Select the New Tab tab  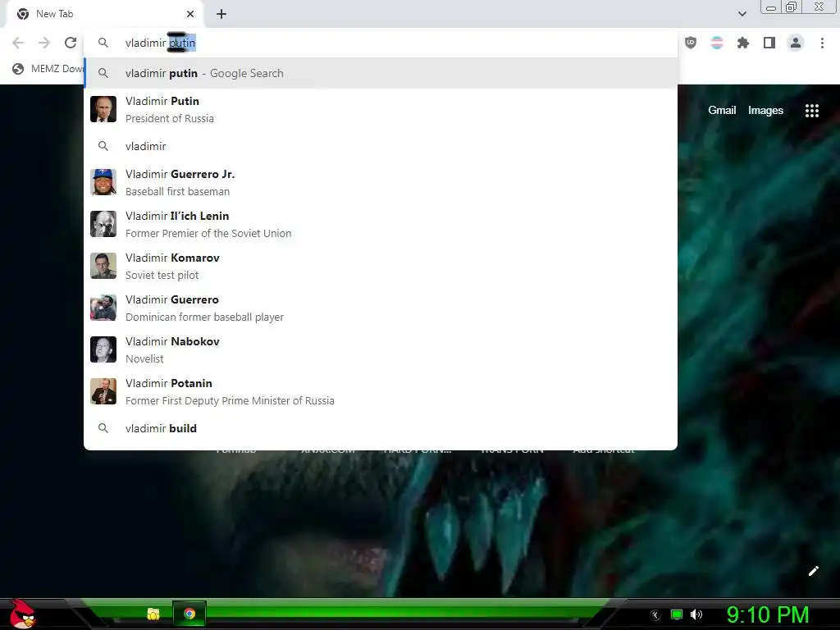pyautogui.click(x=104, y=14)
